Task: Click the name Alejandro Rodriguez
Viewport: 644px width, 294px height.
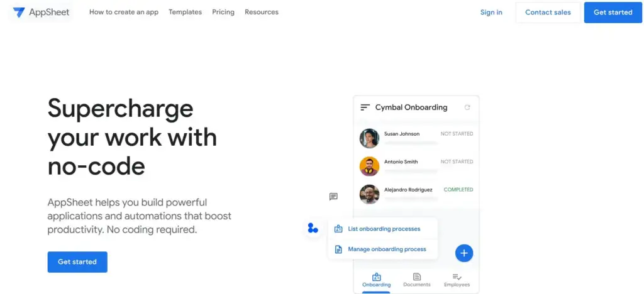Action: pos(408,190)
